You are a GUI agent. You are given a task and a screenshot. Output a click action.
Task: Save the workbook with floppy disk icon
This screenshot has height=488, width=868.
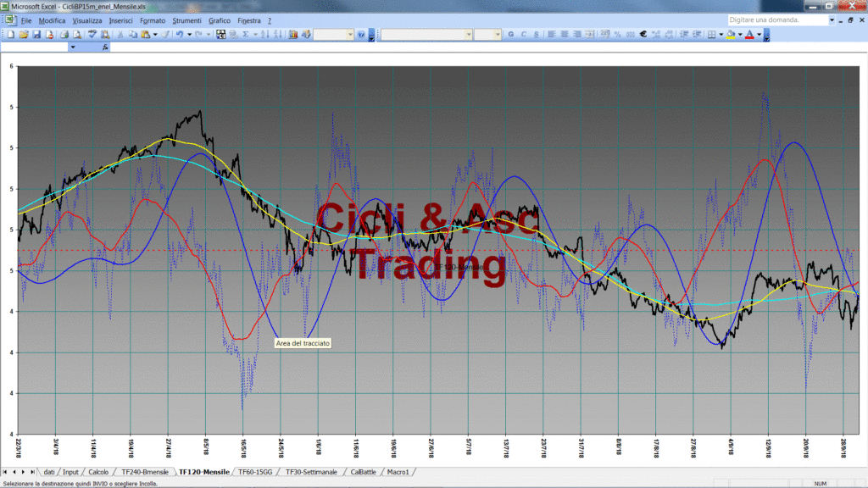(x=36, y=34)
